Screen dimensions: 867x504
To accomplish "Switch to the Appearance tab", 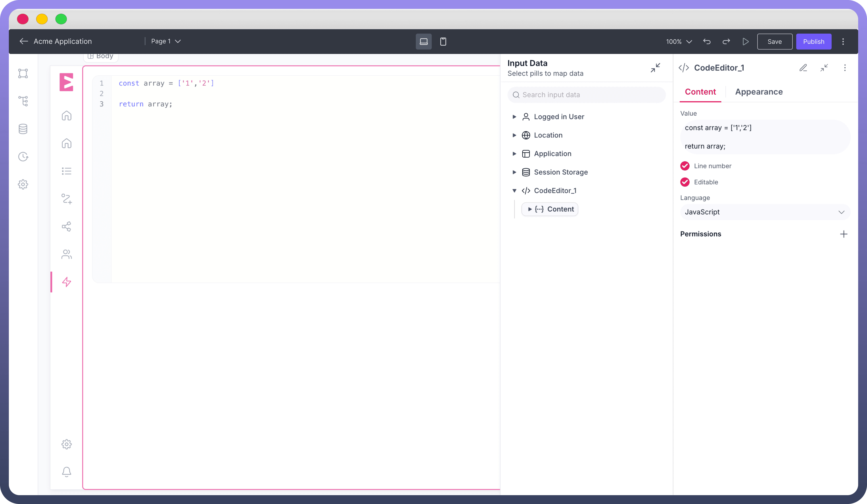I will [759, 92].
